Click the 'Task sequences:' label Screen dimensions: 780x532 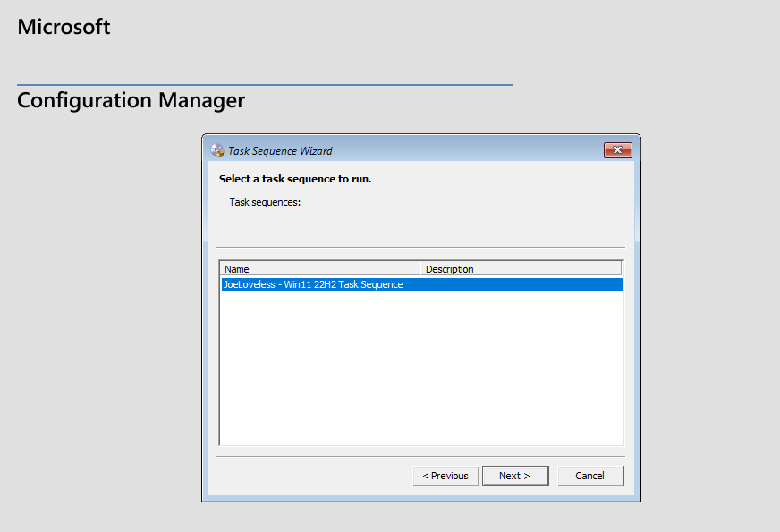coord(265,202)
